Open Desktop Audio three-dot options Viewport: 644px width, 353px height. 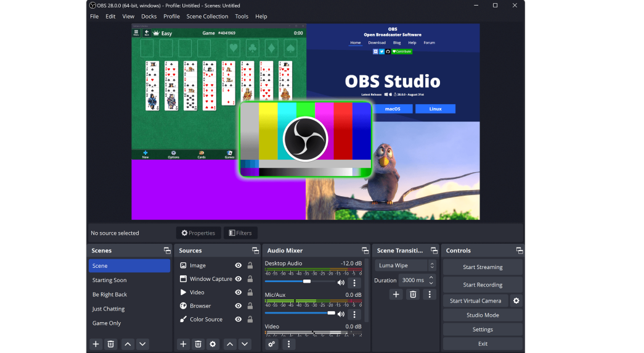[x=354, y=283]
